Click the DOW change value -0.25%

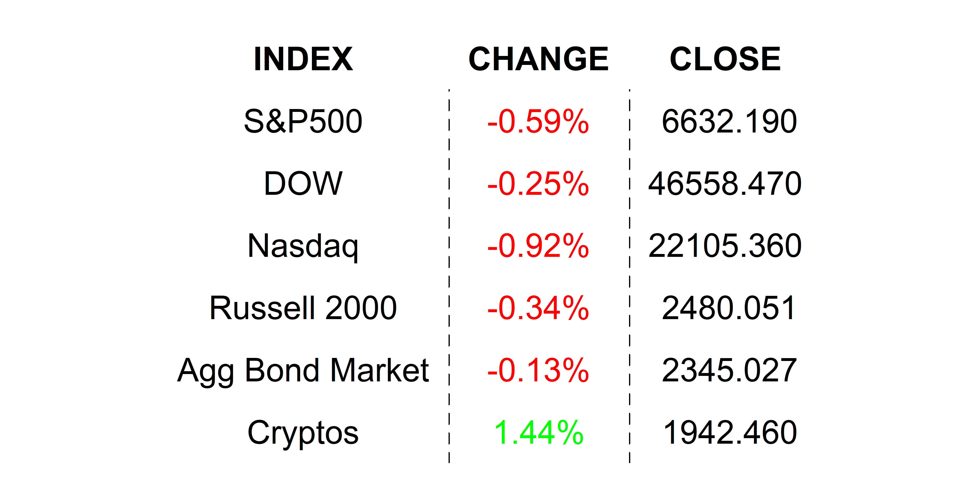(x=538, y=184)
